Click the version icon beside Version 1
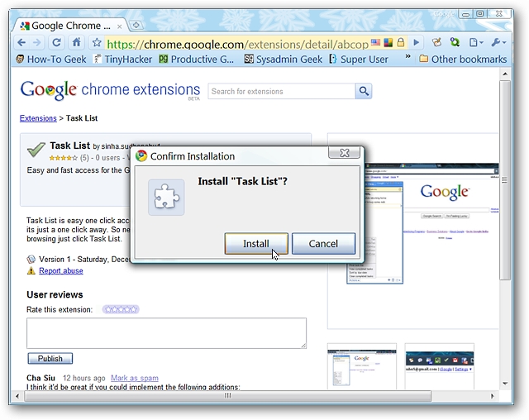Screen dimensions: 529x420 tap(31, 260)
